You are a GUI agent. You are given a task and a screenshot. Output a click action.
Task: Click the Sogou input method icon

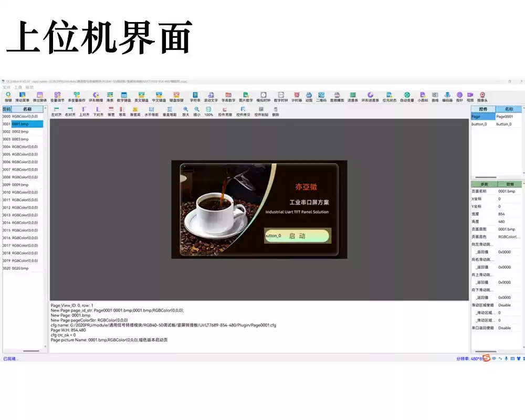pos(486,358)
